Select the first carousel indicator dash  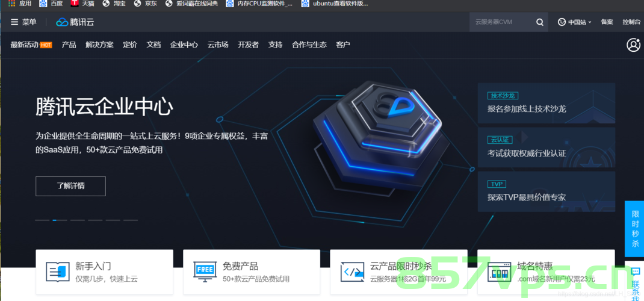point(42,220)
